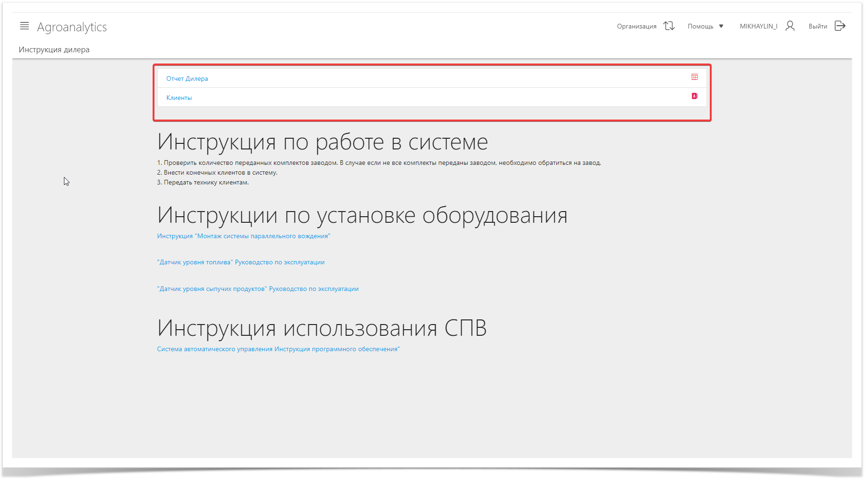This screenshot has height=481, width=868.
Task: Open Монтаж системы параллельного вождения instruction
Action: [244, 236]
